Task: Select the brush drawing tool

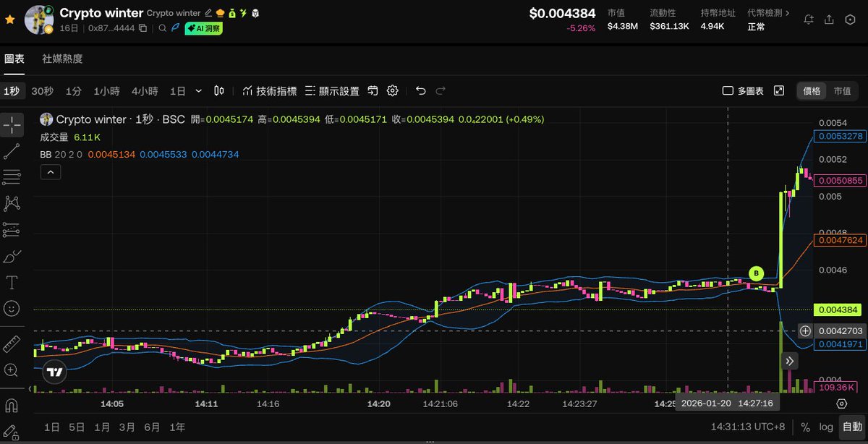Action: (x=12, y=255)
